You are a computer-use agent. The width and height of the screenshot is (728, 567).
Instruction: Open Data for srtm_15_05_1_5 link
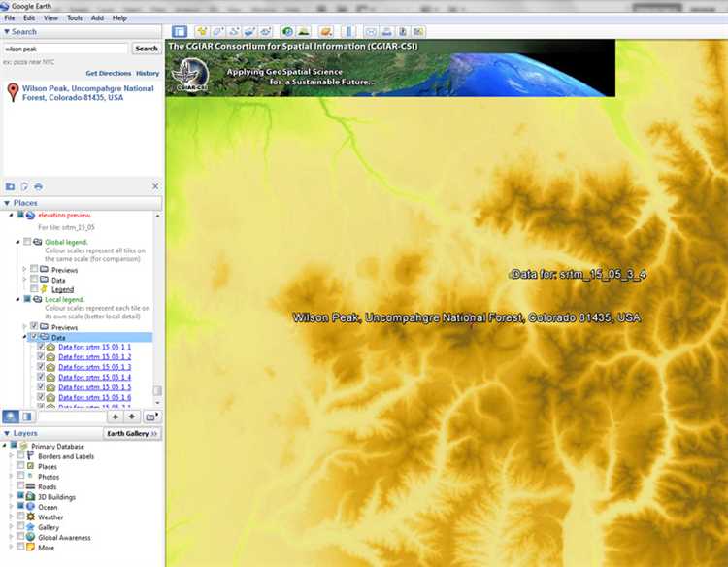point(95,387)
